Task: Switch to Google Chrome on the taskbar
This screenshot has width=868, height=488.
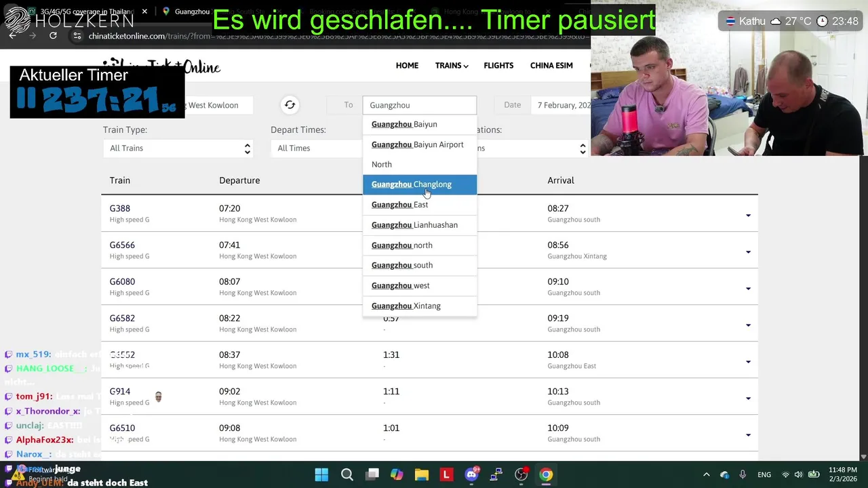Action: [546, 474]
